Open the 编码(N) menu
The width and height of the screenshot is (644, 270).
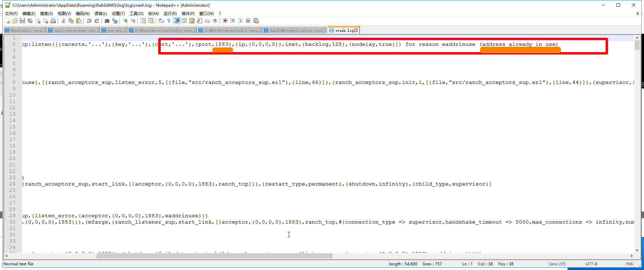click(x=82, y=14)
